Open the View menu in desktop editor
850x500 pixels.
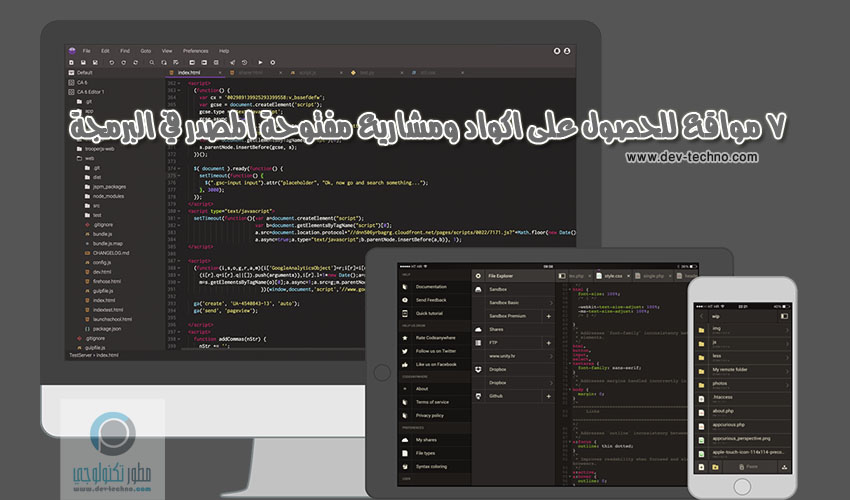167,50
